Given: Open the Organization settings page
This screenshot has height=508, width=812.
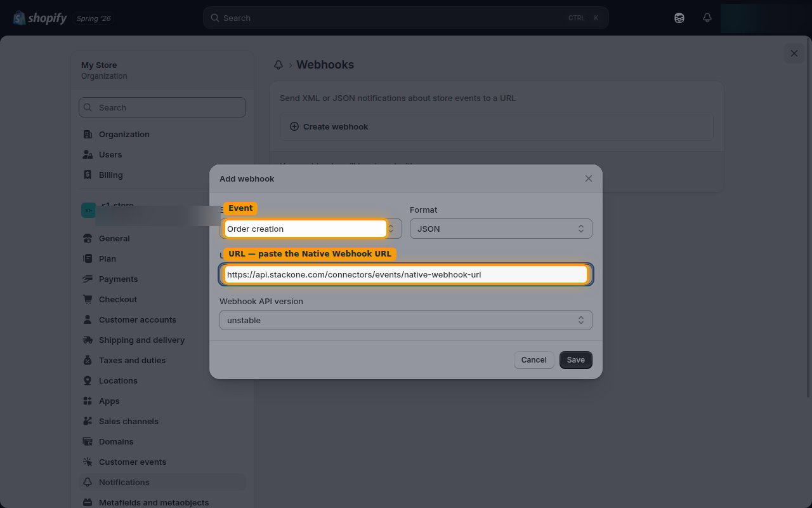Looking at the screenshot, I should coord(162,134).
